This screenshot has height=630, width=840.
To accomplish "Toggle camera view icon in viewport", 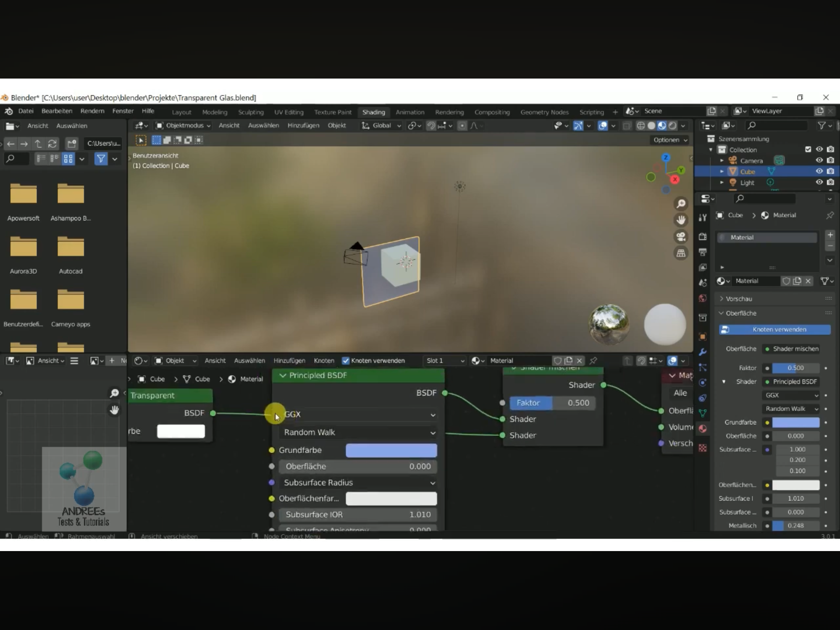I will pos(681,236).
